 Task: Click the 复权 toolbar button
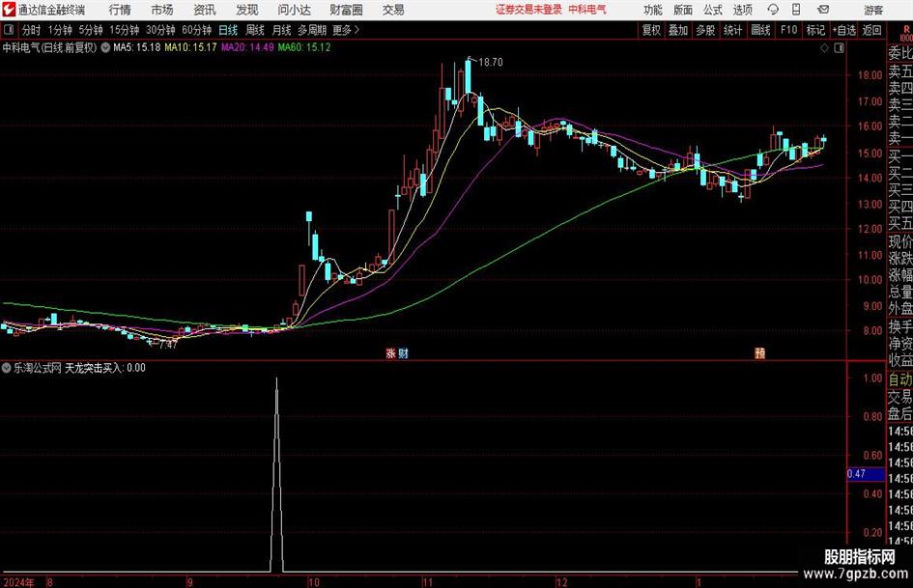651,30
